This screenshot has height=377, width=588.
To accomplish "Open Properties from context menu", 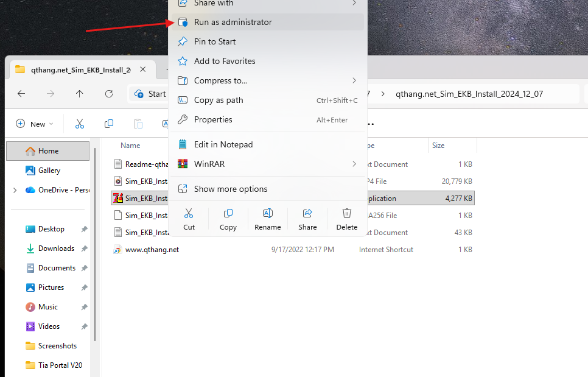I will [213, 119].
